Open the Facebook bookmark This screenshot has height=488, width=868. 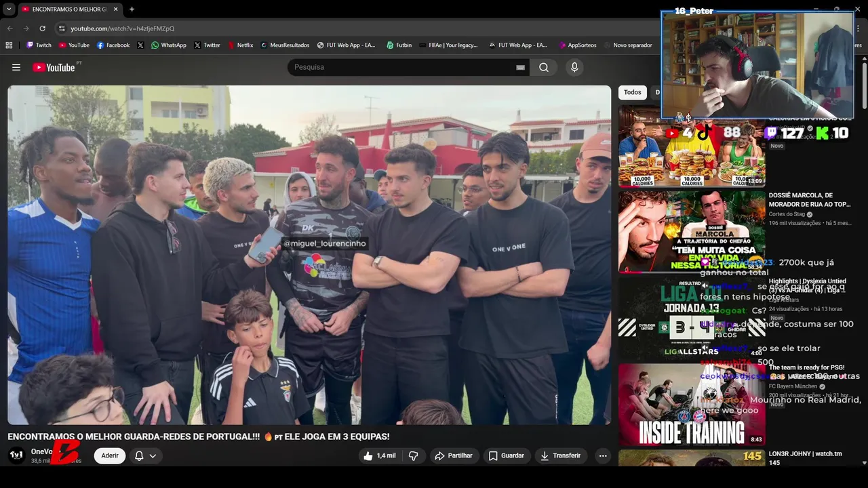113,45
